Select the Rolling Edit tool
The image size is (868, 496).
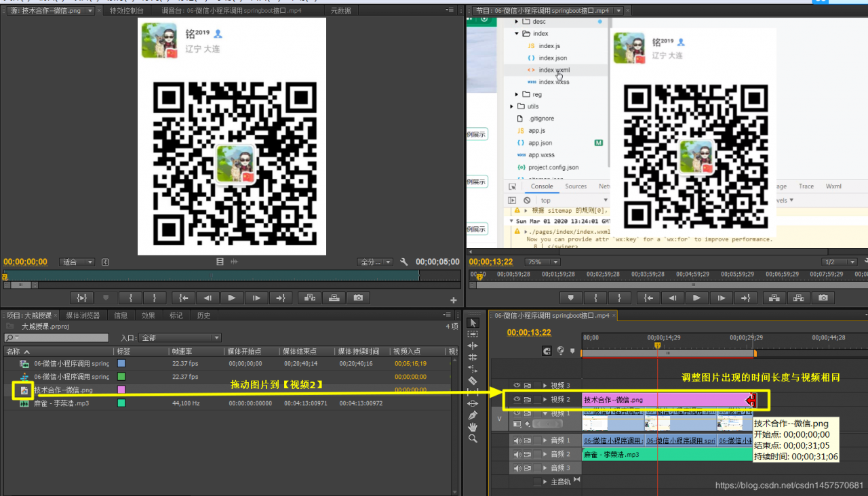pyautogui.click(x=473, y=357)
